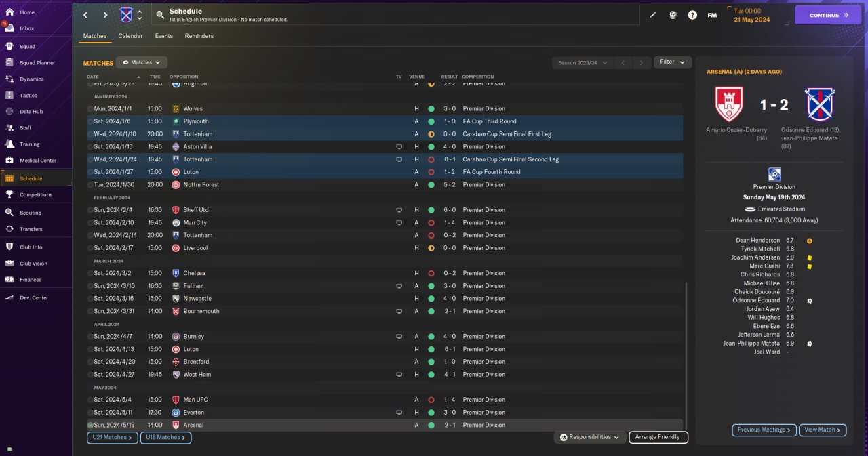Click View Match
This screenshot has width=868, height=456.
823,430
